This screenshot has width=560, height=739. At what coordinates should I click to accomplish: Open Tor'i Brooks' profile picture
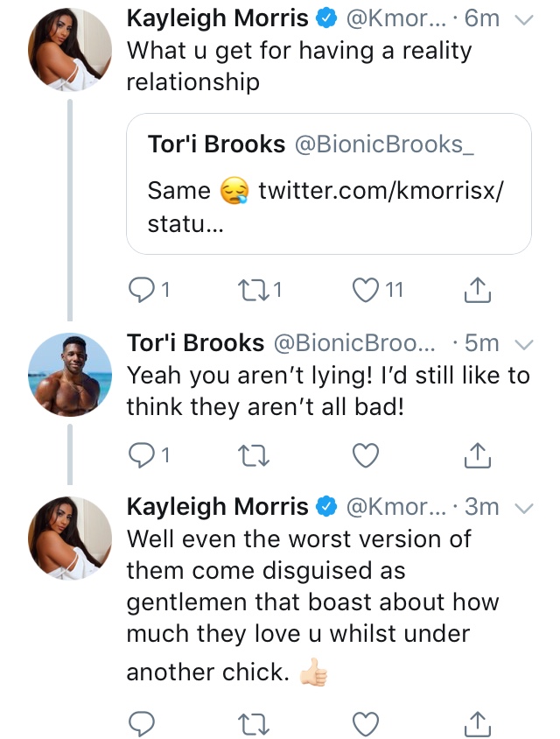[70, 375]
